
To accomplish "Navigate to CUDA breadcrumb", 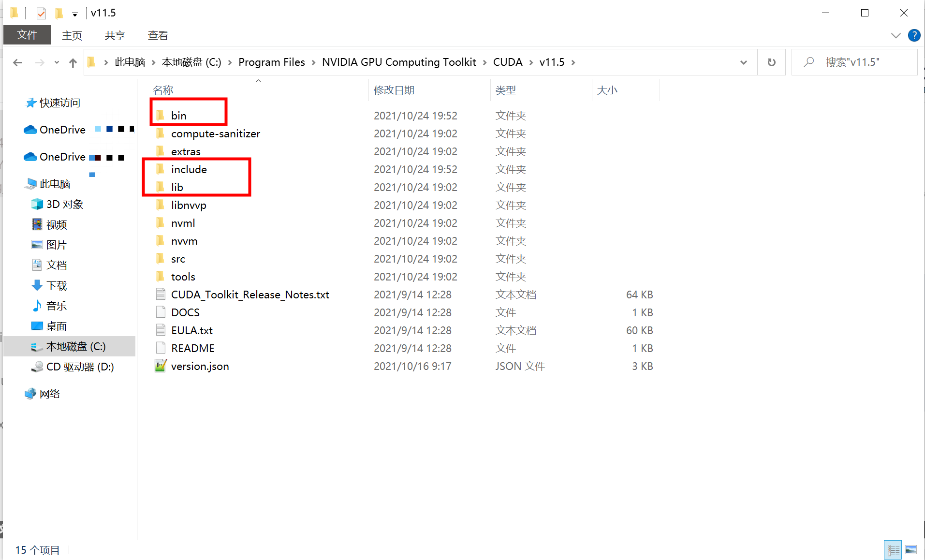I will [508, 62].
